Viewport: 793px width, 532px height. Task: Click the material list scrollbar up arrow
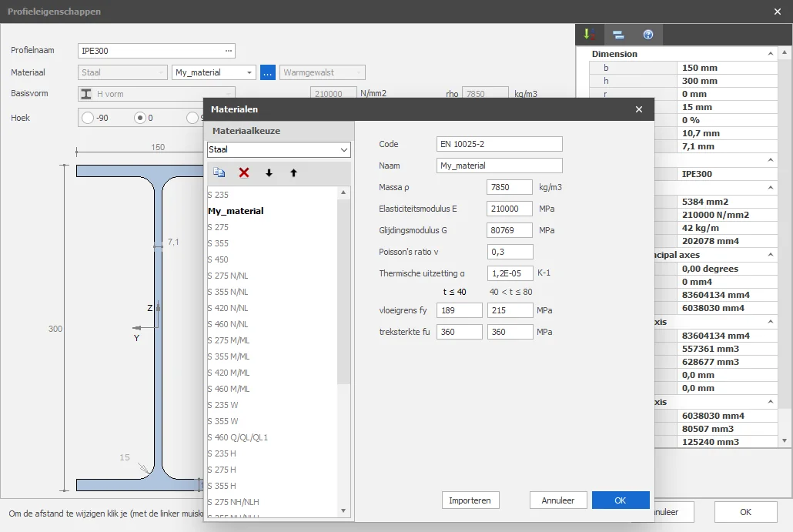pos(343,192)
